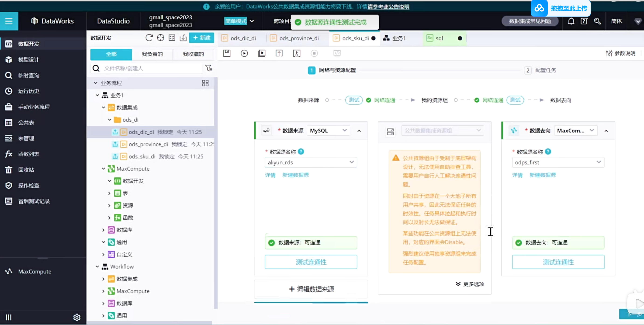
Task: Open the notification bell icon
Action: 571,21
